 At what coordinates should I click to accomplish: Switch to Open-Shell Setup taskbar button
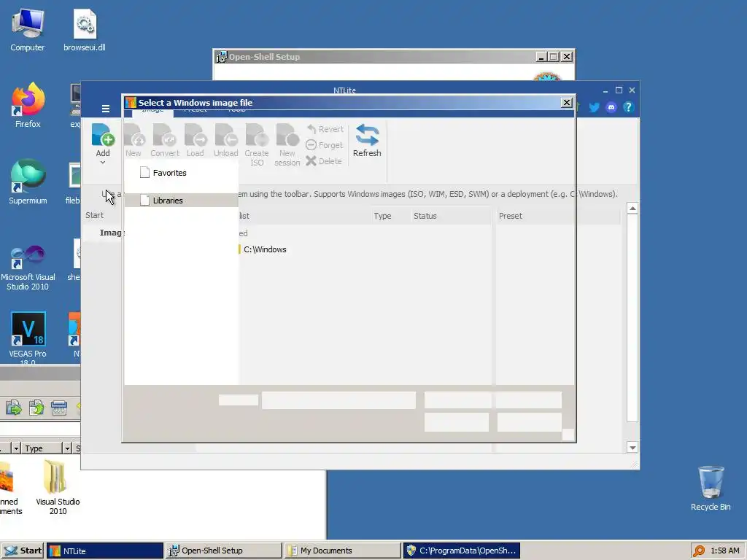[223, 551]
